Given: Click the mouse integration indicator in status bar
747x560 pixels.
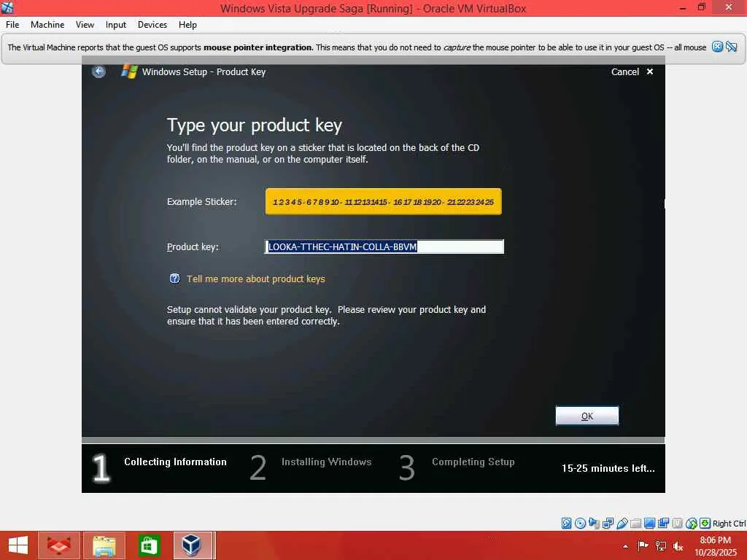Looking at the screenshot, I should pyautogui.click(x=692, y=524).
